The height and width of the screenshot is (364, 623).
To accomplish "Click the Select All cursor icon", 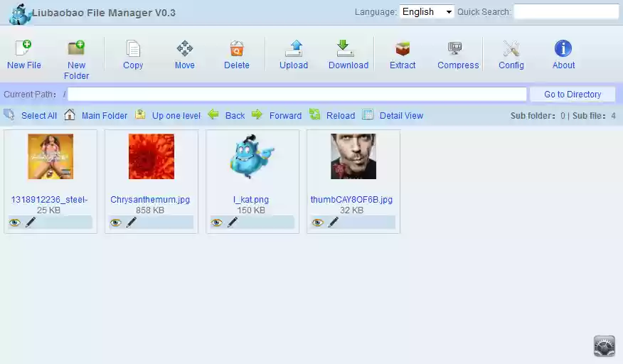I will pyautogui.click(x=9, y=115).
